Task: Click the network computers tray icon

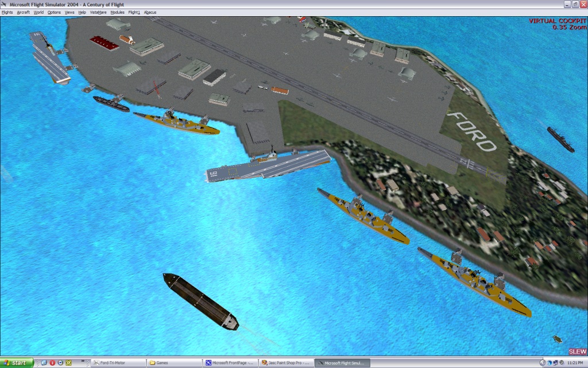Action: (x=555, y=363)
